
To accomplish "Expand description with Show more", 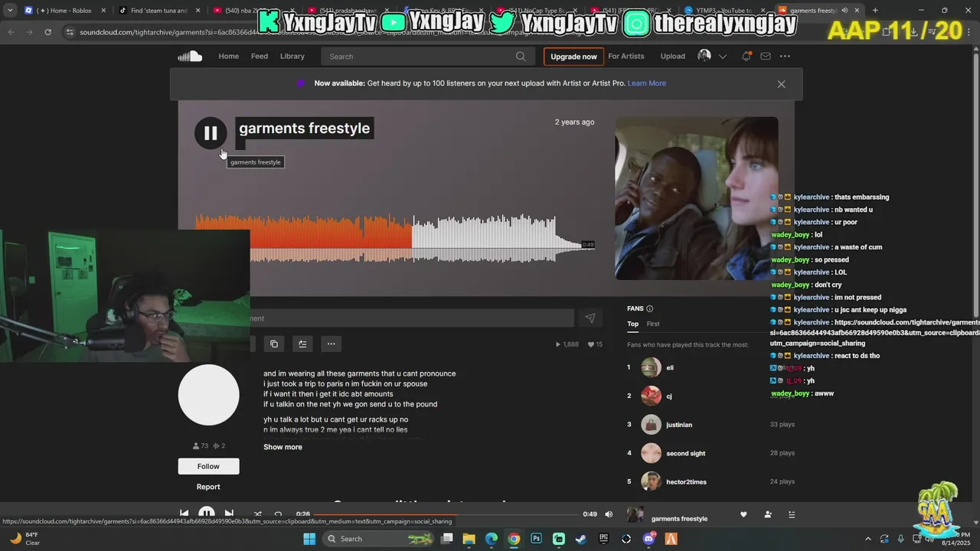I will pos(283,447).
